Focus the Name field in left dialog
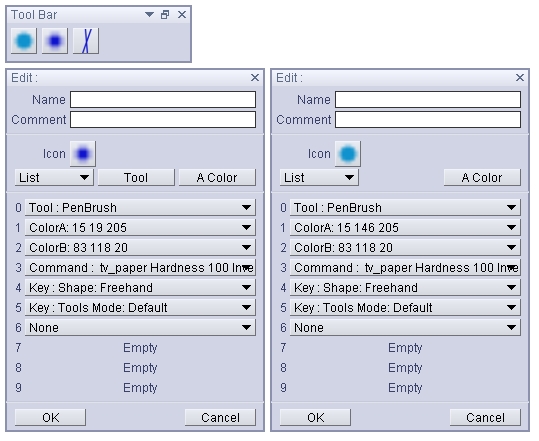539x441 pixels. 163,99
